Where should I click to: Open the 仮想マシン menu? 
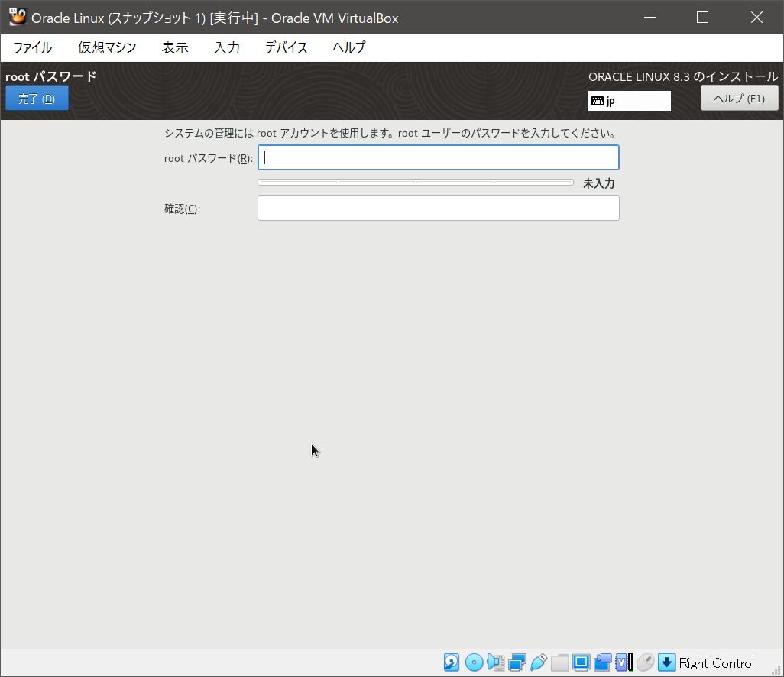[107, 48]
